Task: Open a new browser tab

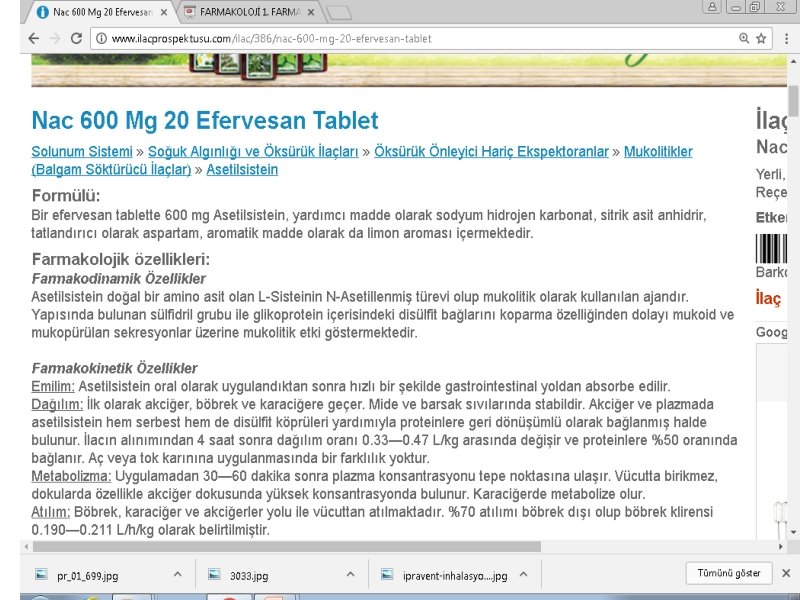Action: pos(339,13)
